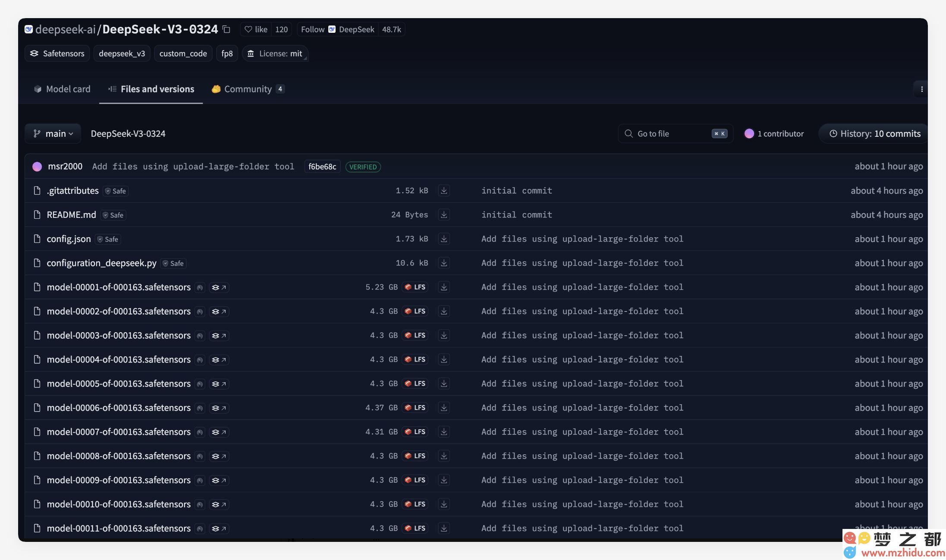The image size is (946, 560).
Task: Open safetensors viewer for model-00010
Action: (x=219, y=505)
